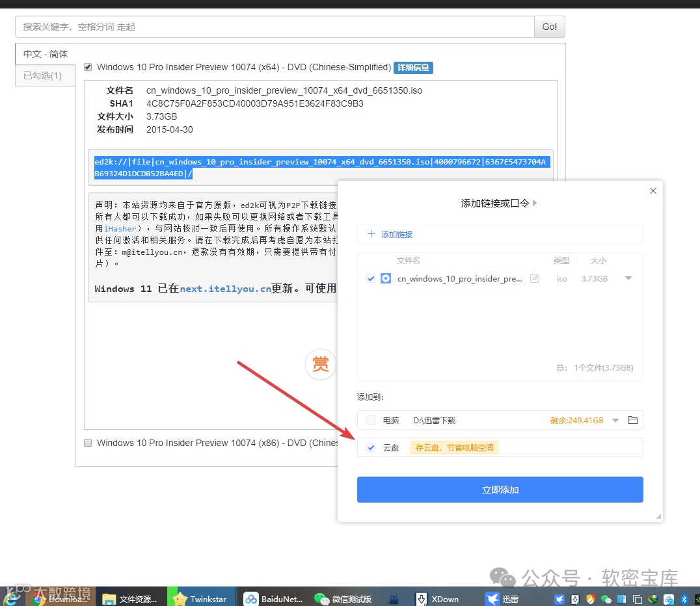Open XDown from the taskbar
Viewport: 700px width, 606px height.
[437, 599]
